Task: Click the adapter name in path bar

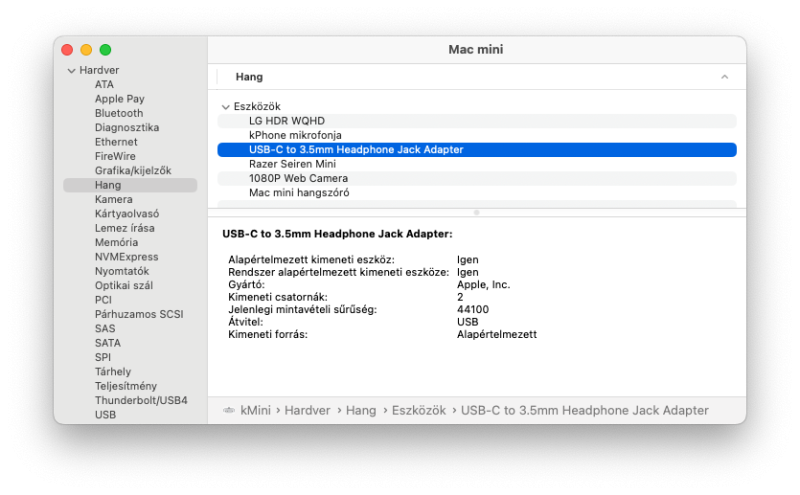Action: (x=585, y=410)
